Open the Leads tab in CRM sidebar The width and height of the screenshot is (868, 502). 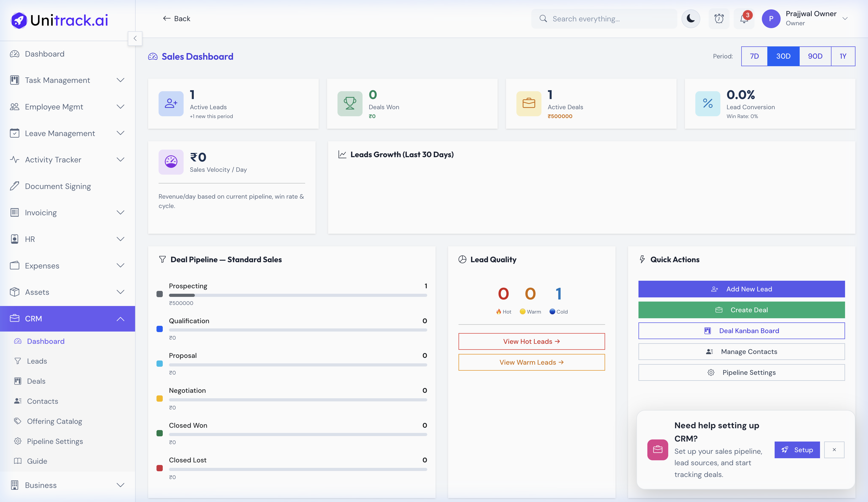pos(37,361)
